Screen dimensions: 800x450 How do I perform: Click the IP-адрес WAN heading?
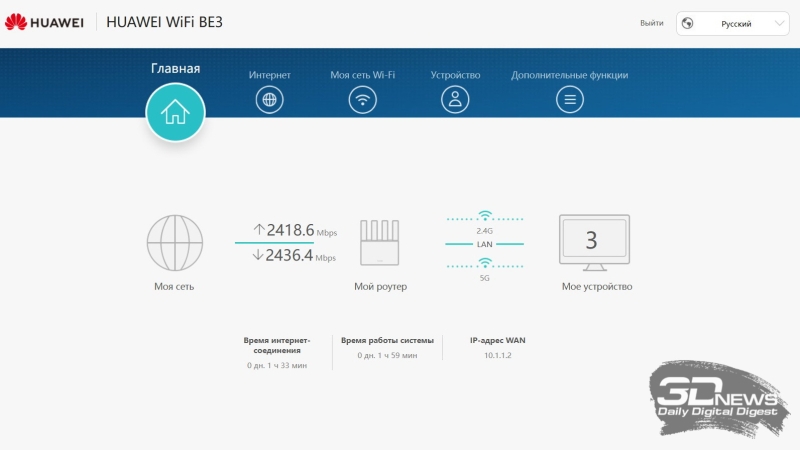coord(497,340)
